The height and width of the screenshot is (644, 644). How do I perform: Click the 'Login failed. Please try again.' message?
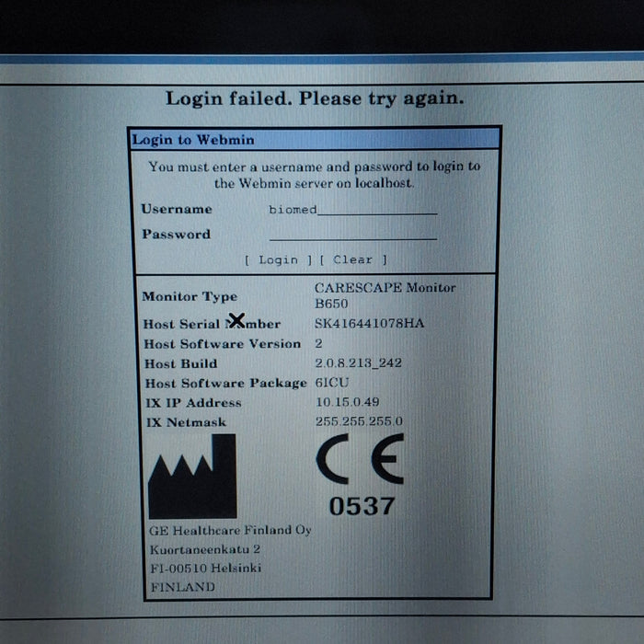[x=315, y=98]
